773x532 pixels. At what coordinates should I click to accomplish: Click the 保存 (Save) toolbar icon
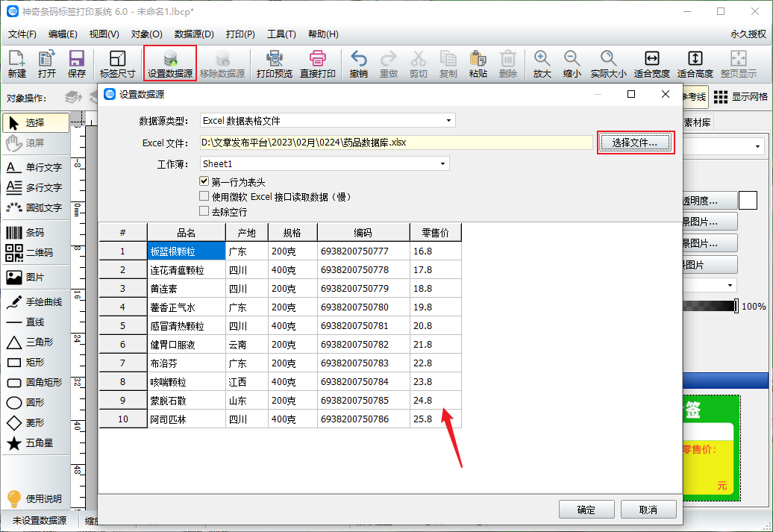76,64
